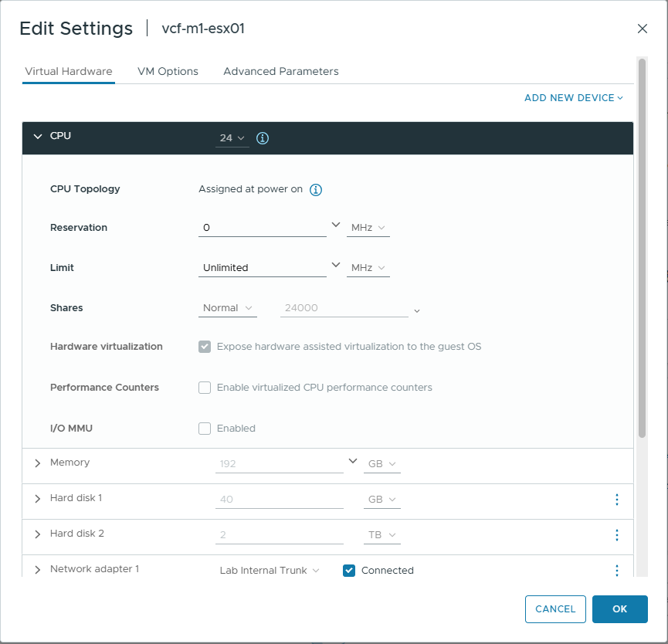Click the Shares value field 24000
The height and width of the screenshot is (644, 668).
pyautogui.click(x=344, y=308)
